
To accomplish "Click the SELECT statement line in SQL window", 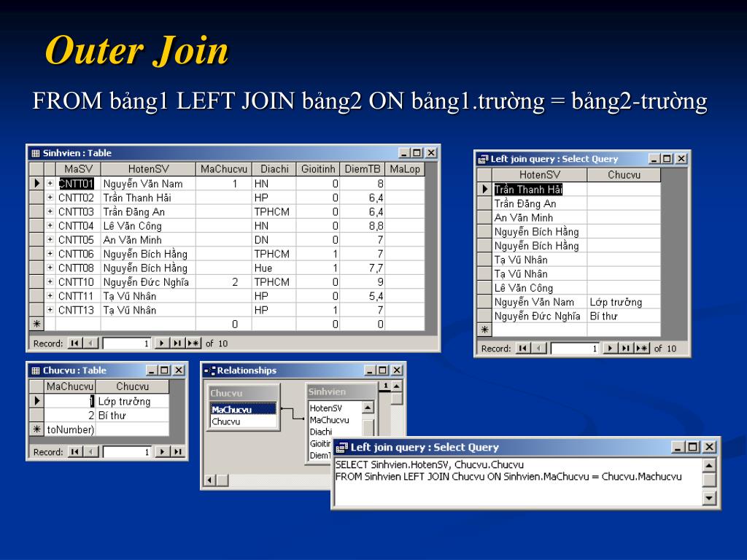I will click(429, 464).
